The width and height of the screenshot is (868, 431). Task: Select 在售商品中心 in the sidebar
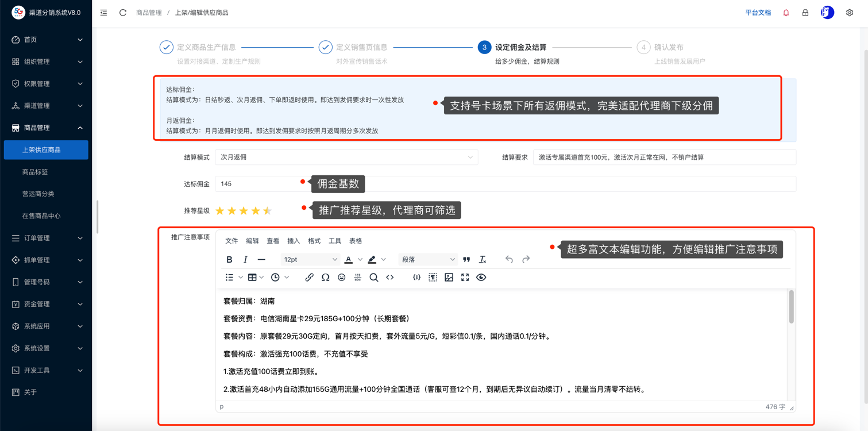coord(41,216)
